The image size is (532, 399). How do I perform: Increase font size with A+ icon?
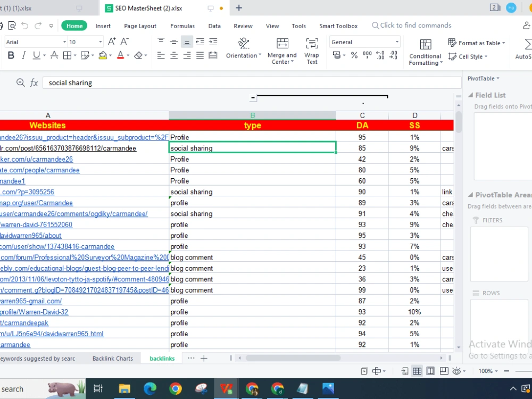click(x=112, y=41)
